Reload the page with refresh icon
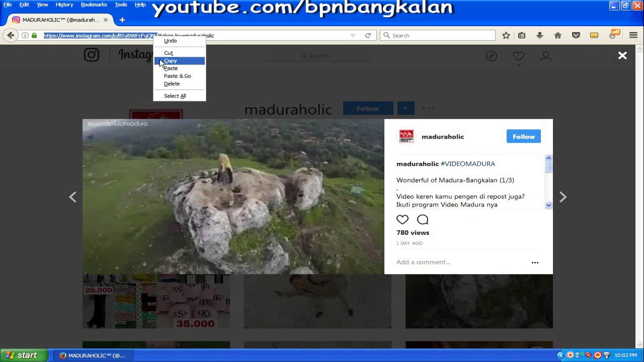 pyautogui.click(x=368, y=35)
